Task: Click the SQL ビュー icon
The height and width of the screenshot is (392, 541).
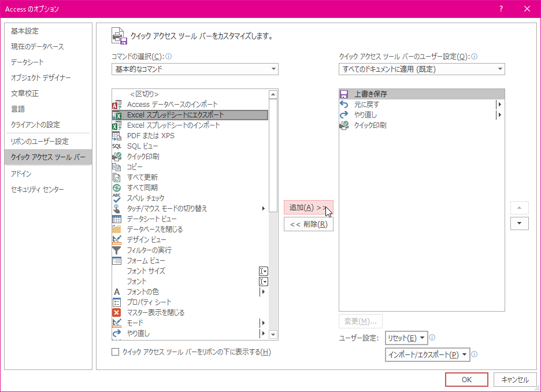Action: (x=117, y=146)
